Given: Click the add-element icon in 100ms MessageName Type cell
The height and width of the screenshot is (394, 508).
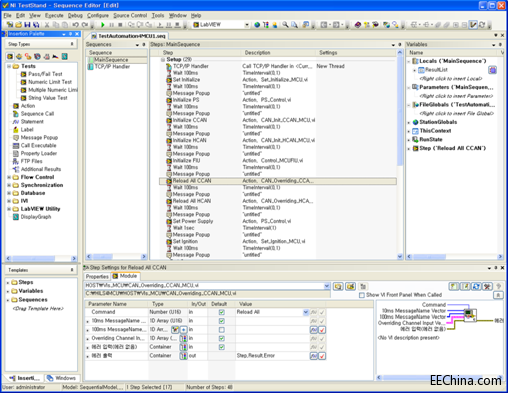Looking at the screenshot, I should (184, 330).
